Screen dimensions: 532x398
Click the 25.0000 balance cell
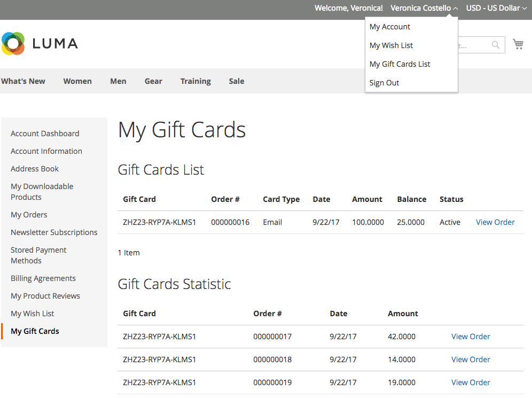411,222
